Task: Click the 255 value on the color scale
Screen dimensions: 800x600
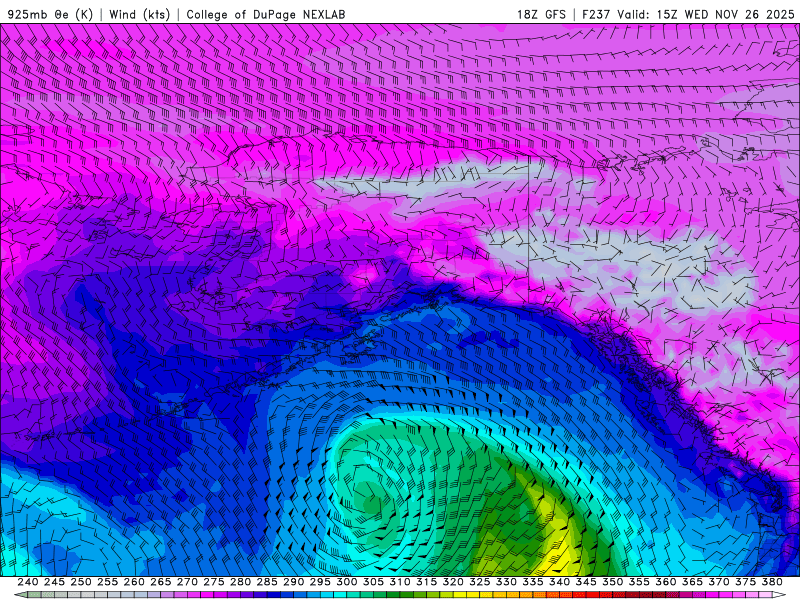Action: coord(107,582)
